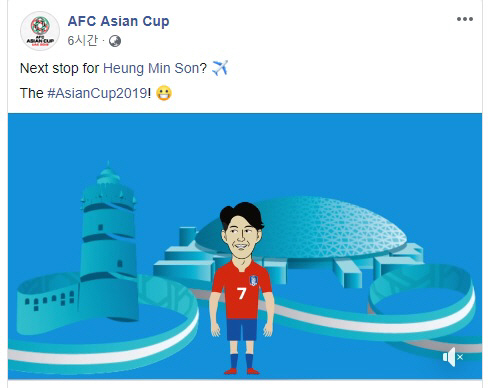Click the globe public-audience icon
The image size is (488, 388).
115,41
